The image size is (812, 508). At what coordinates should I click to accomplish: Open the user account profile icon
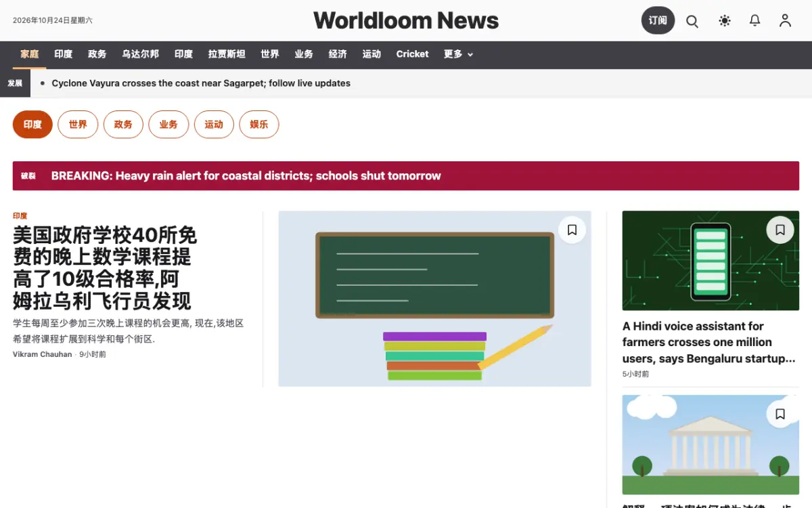785,21
